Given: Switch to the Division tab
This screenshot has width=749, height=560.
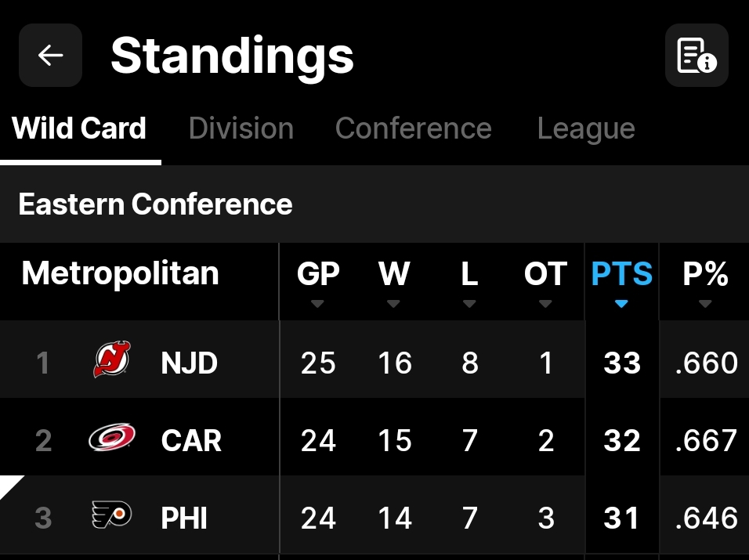Looking at the screenshot, I should coord(241,128).
